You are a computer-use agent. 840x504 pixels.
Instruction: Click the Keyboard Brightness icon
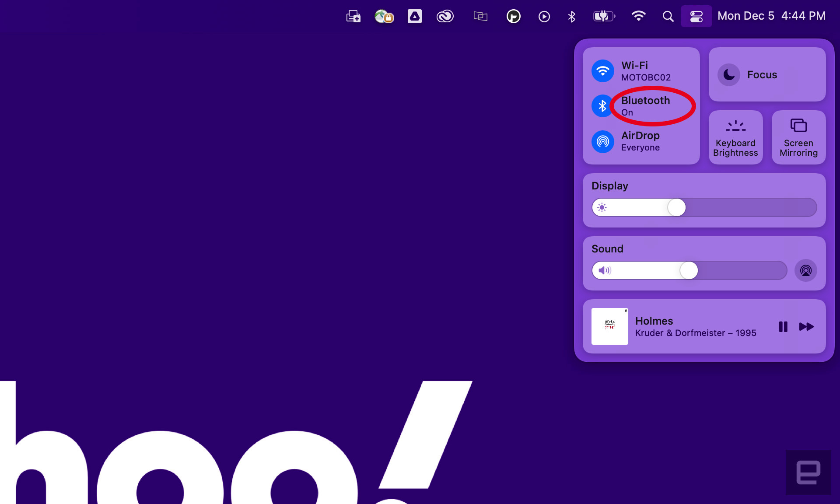click(735, 137)
